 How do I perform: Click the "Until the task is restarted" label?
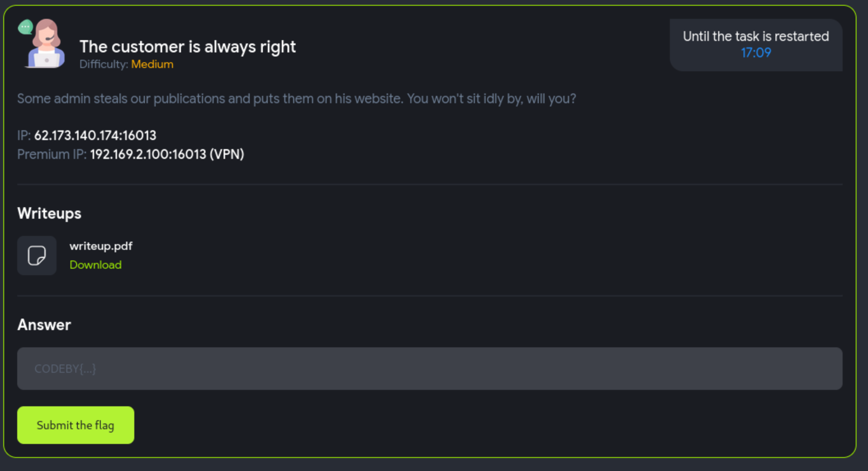(756, 36)
